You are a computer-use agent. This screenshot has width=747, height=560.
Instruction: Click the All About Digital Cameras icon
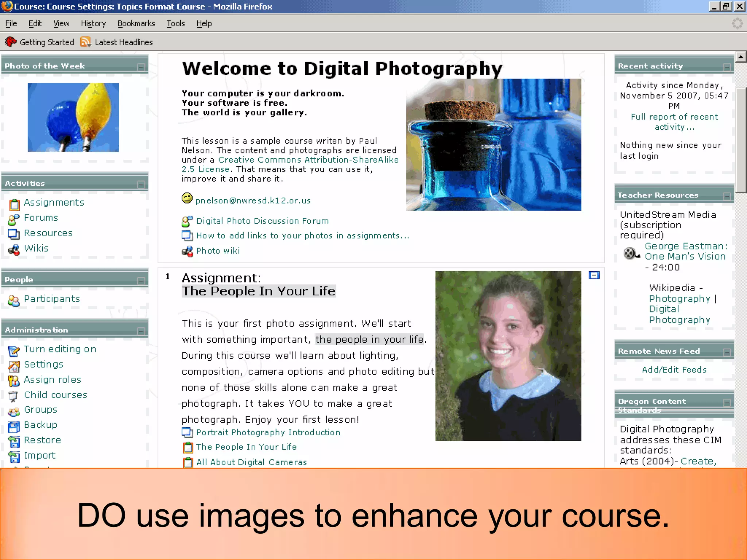188,463
